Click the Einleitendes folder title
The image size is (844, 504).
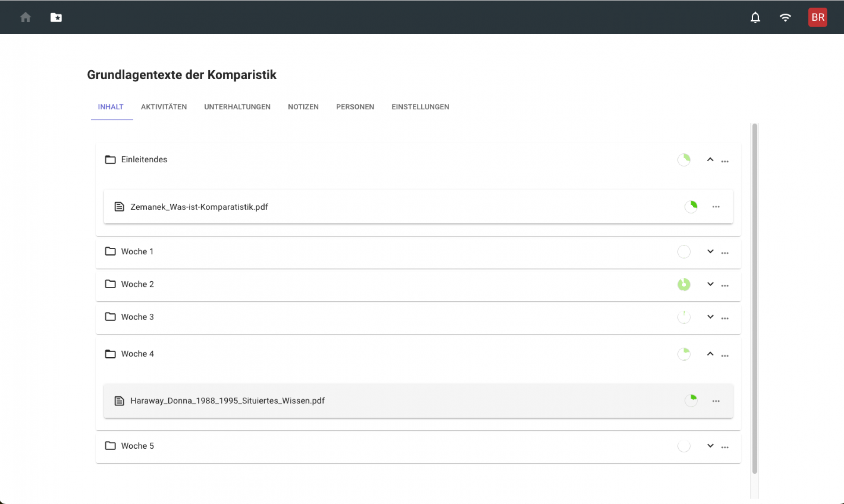coord(144,160)
